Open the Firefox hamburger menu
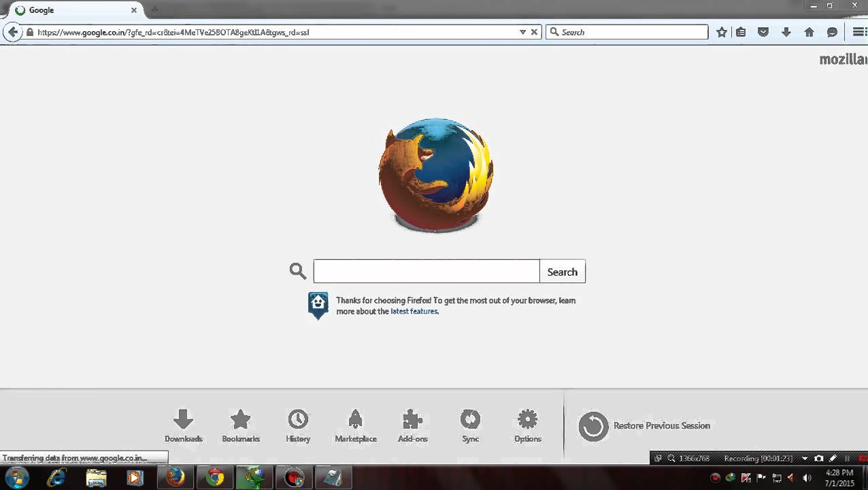 click(x=859, y=32)
